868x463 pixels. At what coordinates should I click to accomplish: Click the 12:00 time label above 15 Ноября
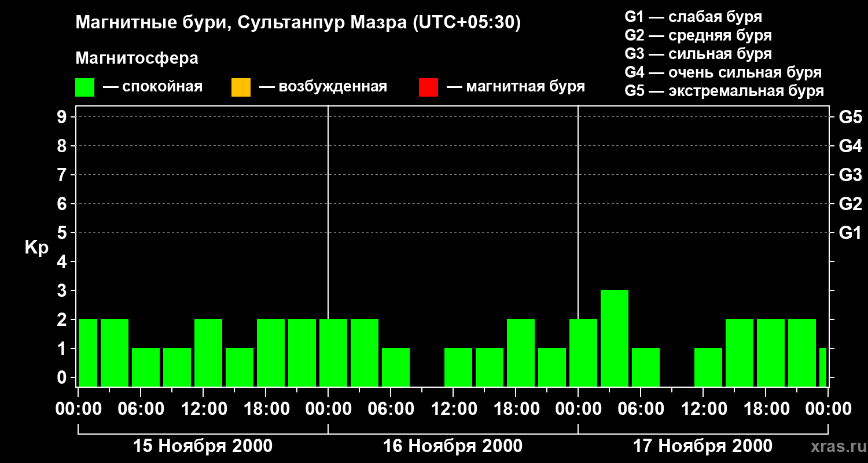203,409
